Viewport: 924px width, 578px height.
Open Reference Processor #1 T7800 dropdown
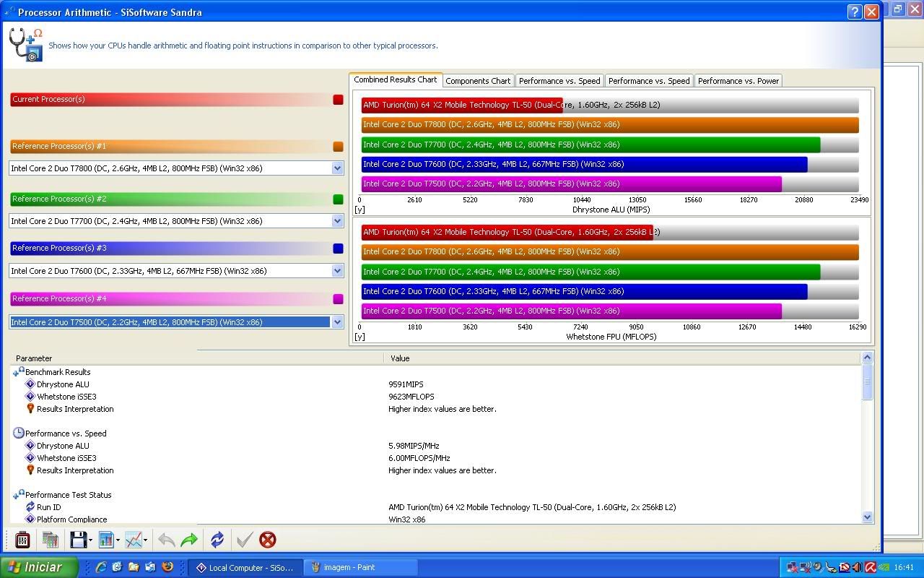pos(337,168)
